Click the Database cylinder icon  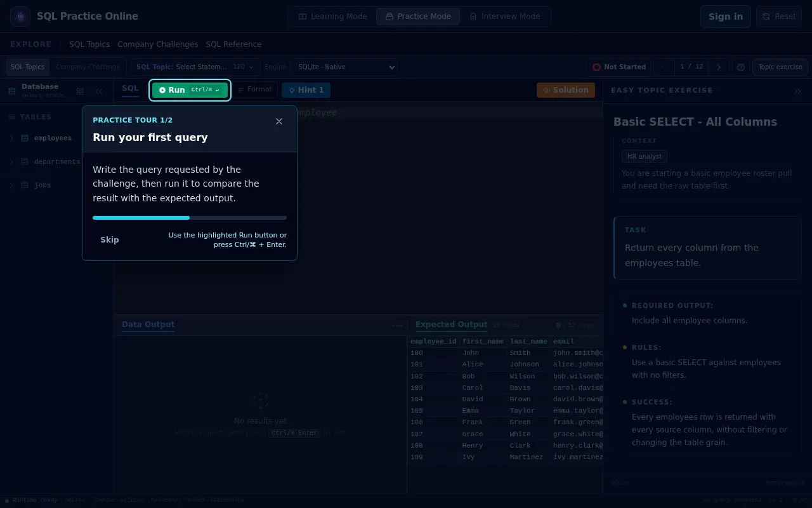12,91
